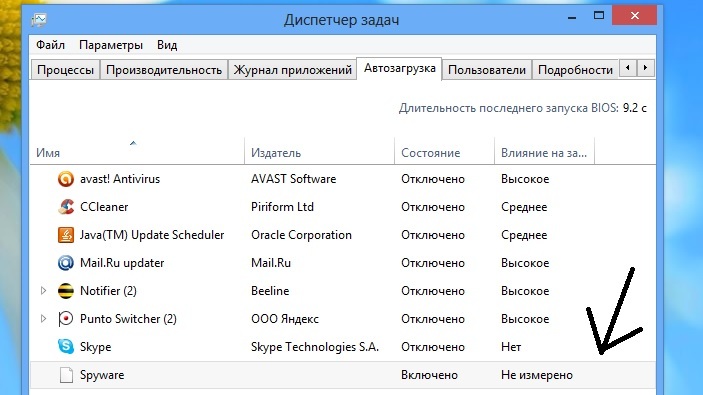Open the Task Manager title bar icon
This screenshot has height=395, width=703.
39,20
